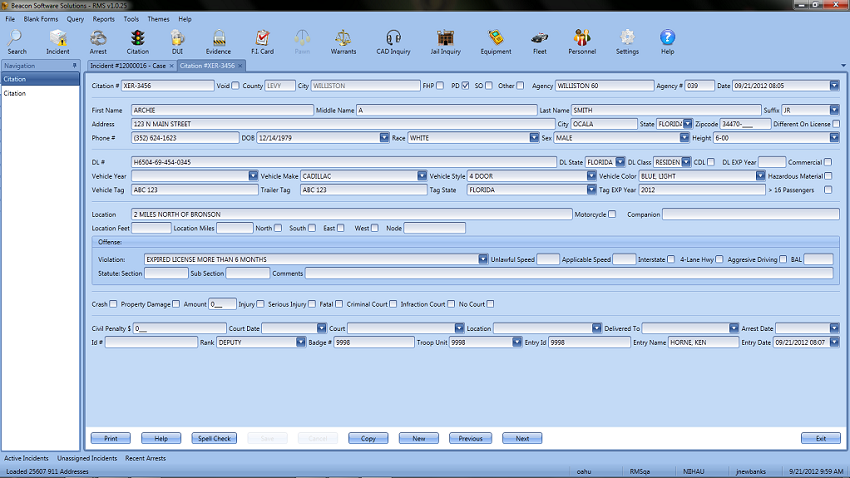
Task: Click the Arrest handcuffs icon
Action: 98,40
